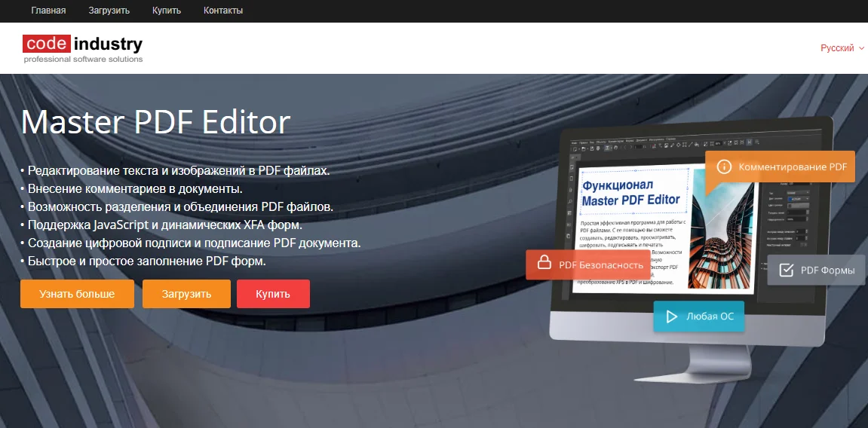This screenshot has height=428, width=868.
Task: Open Загрузить in the top navigation bar
Action: point(109,11)
